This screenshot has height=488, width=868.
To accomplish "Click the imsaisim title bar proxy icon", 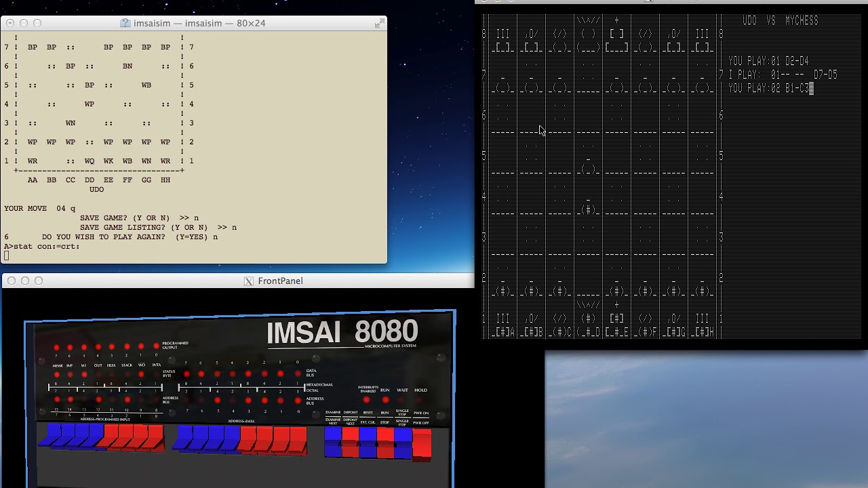I will pyautogui.click(x=125, y=23).
